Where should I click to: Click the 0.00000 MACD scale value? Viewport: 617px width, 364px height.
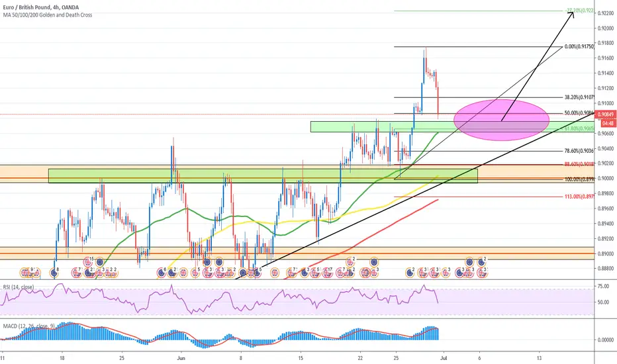pyautogui.click(x=606, y=340)
